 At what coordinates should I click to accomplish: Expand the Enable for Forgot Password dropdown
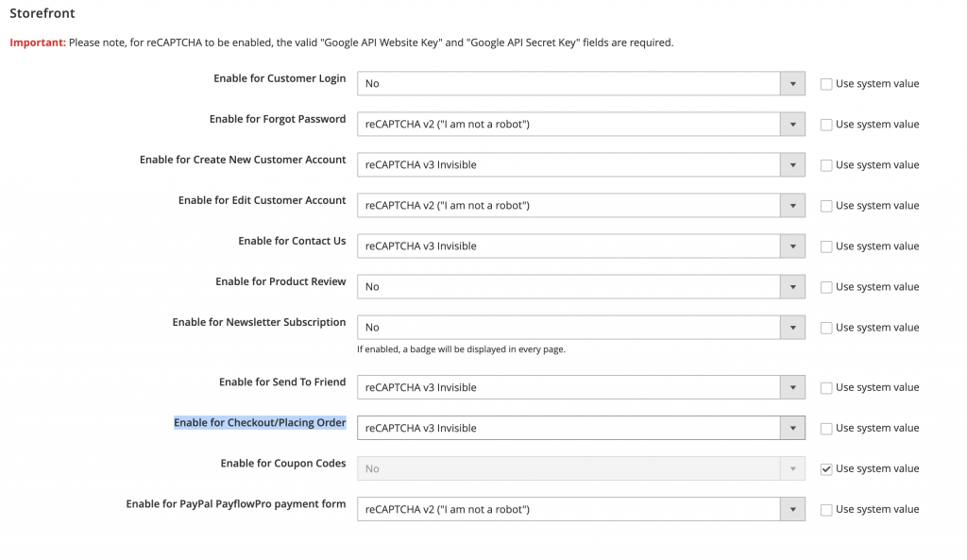point(580,124)
